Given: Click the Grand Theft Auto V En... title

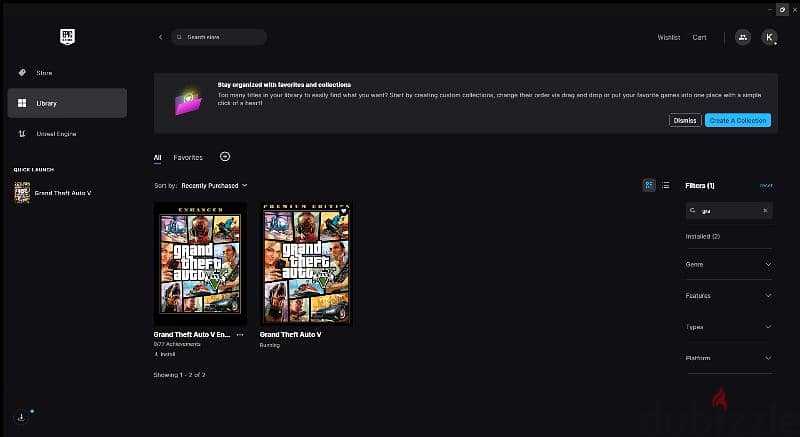Looking at the screenshot, I should (x=192, y=335).
